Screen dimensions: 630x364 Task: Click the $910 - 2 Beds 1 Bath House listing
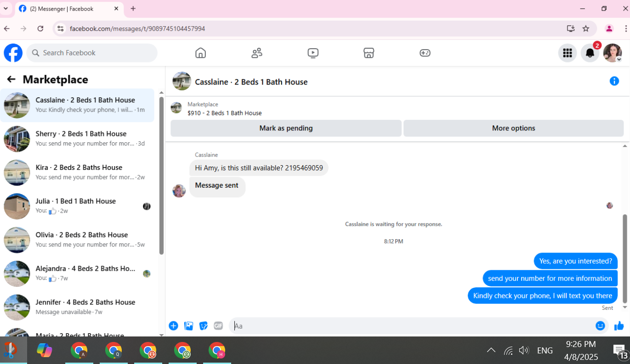224,113
